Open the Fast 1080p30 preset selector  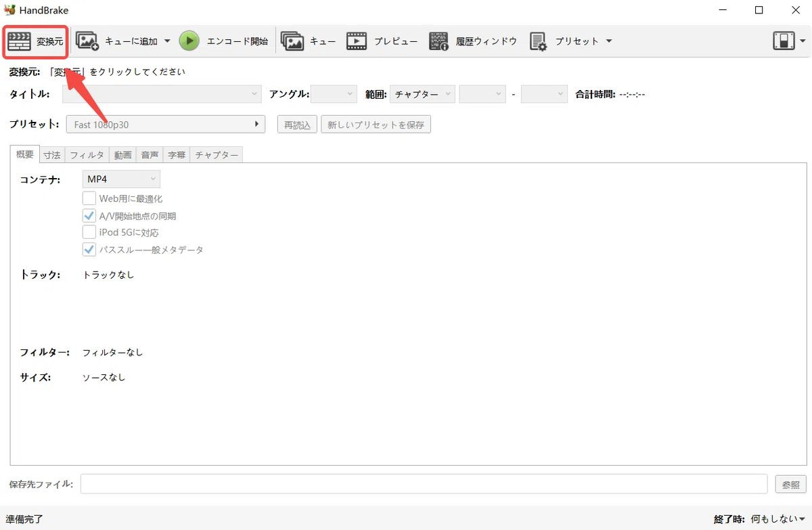pos(166,125)
